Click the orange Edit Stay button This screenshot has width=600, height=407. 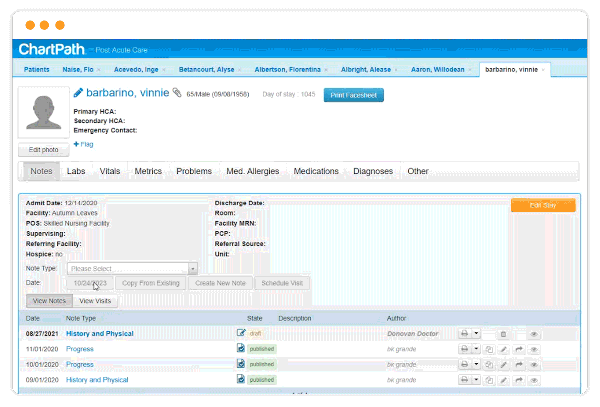543,205
